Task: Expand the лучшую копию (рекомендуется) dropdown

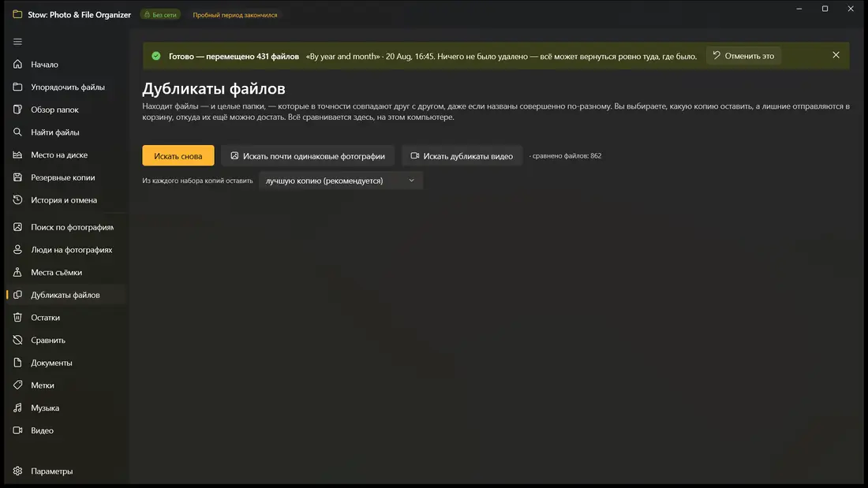Action: pyautogui.click(x=340, y=181)
